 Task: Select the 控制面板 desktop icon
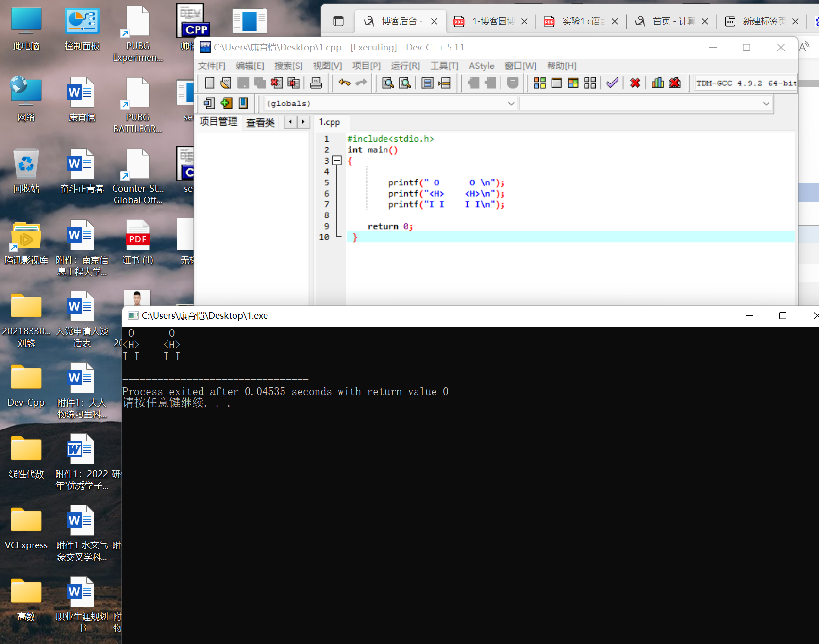click(82, 29)
